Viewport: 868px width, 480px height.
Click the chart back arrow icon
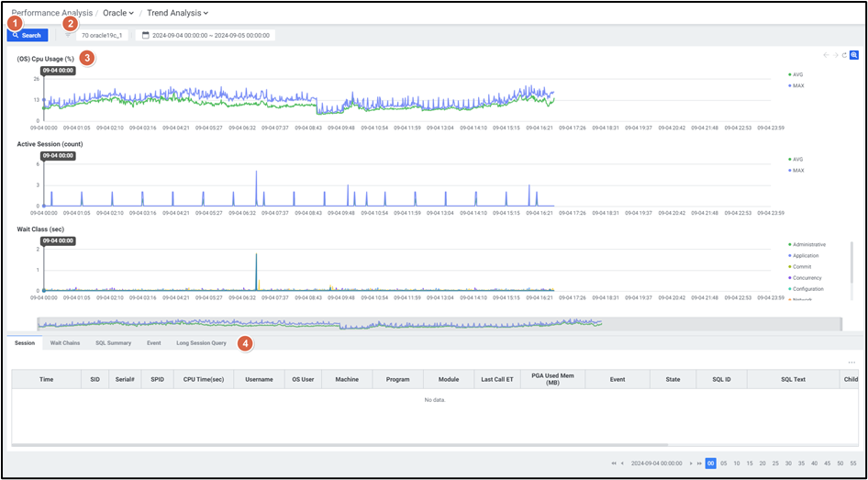tap(826, 56)
